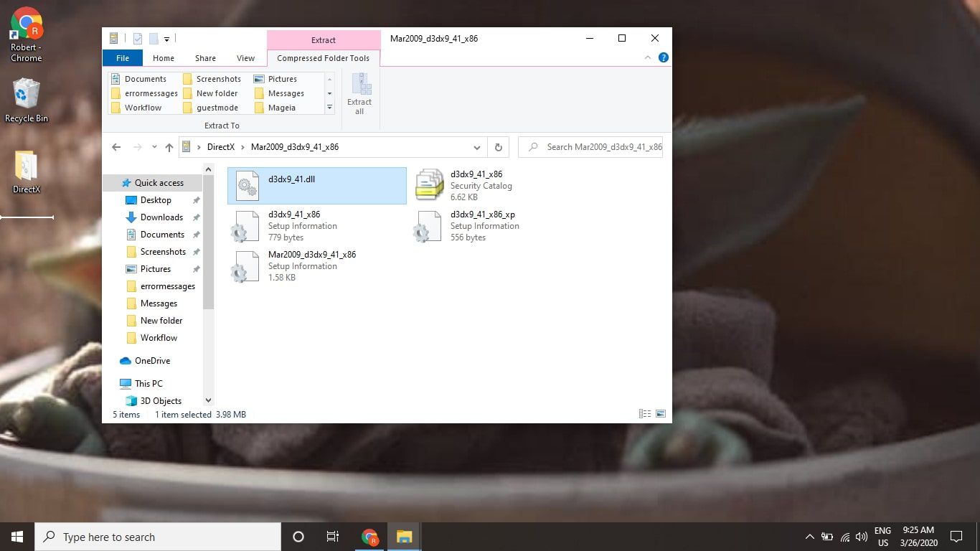
Task: Open Task View on the taskbar
Action: 333,537
